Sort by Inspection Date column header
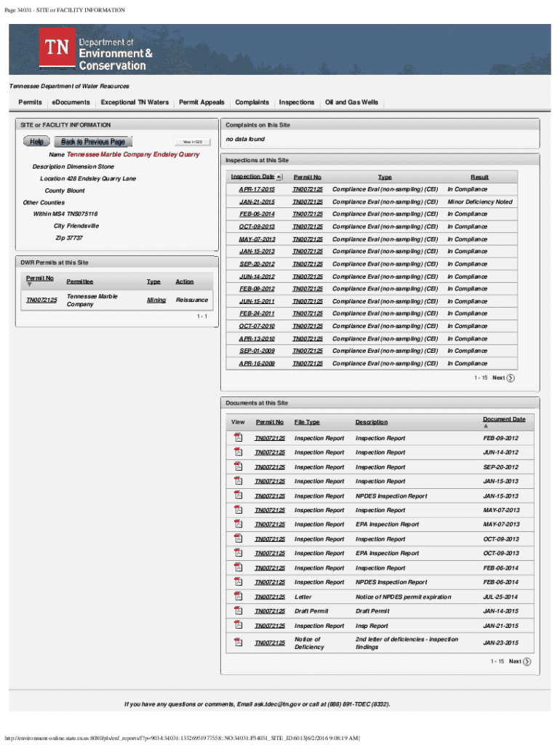This screenshot has height=745, width=560. 253,177
